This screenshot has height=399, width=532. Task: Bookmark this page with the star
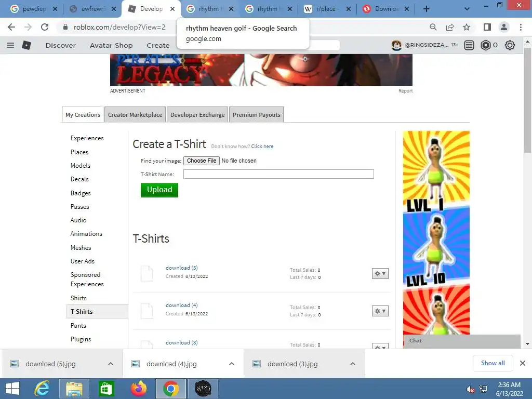click(467, 27)
